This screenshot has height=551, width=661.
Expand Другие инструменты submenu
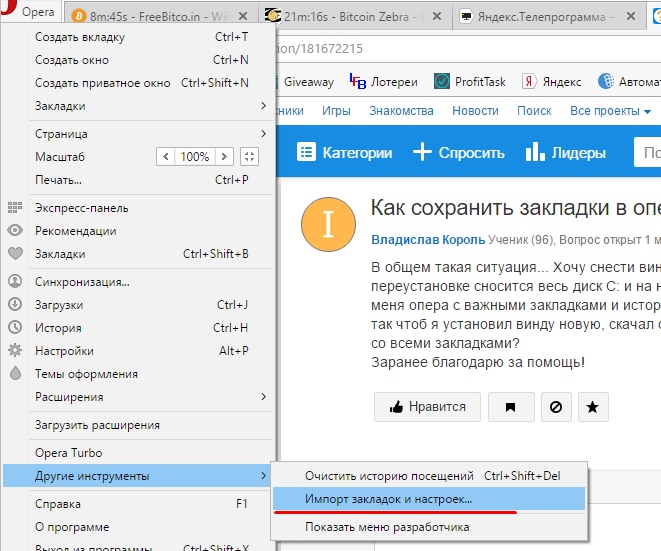pyautogui.click(x=138, y=476)
